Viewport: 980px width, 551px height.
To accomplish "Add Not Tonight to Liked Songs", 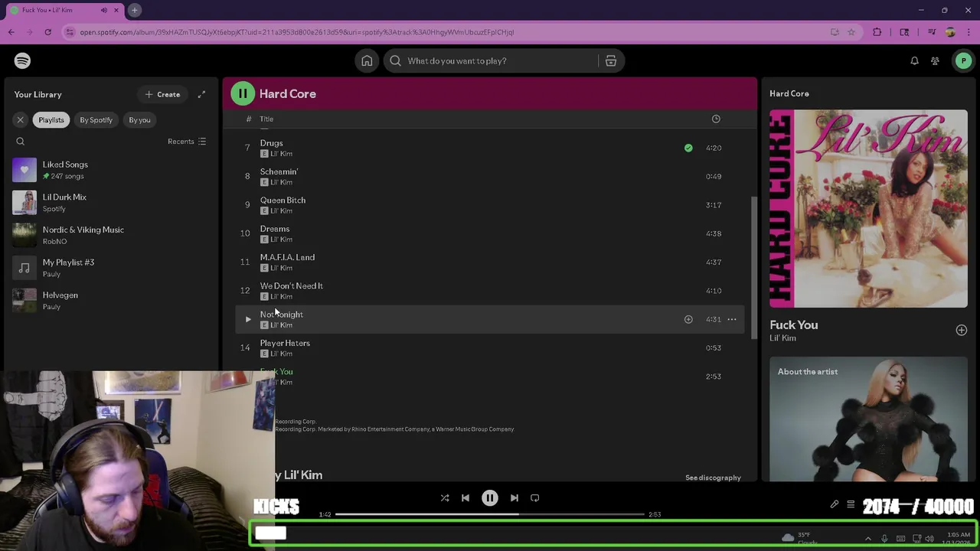I will click(688, 320).
